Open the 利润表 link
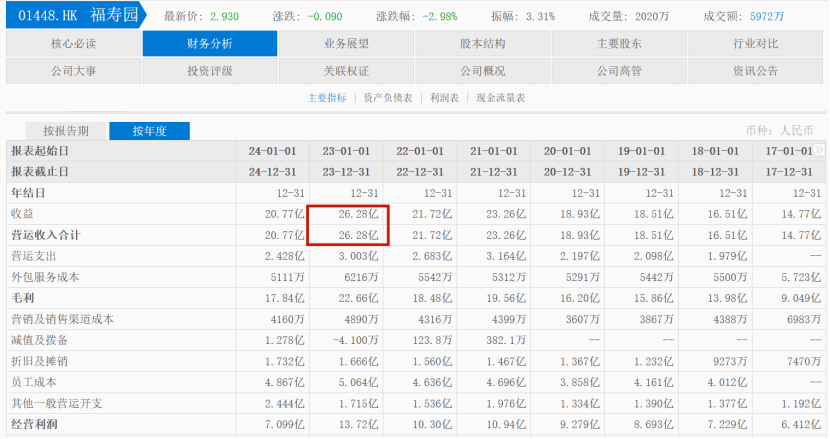Screen dimensions: 830x439 tap(444, 98)
